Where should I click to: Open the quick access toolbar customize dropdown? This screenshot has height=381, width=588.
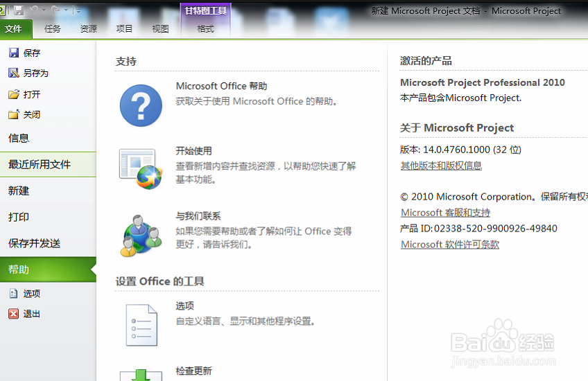tap(78, 11)
